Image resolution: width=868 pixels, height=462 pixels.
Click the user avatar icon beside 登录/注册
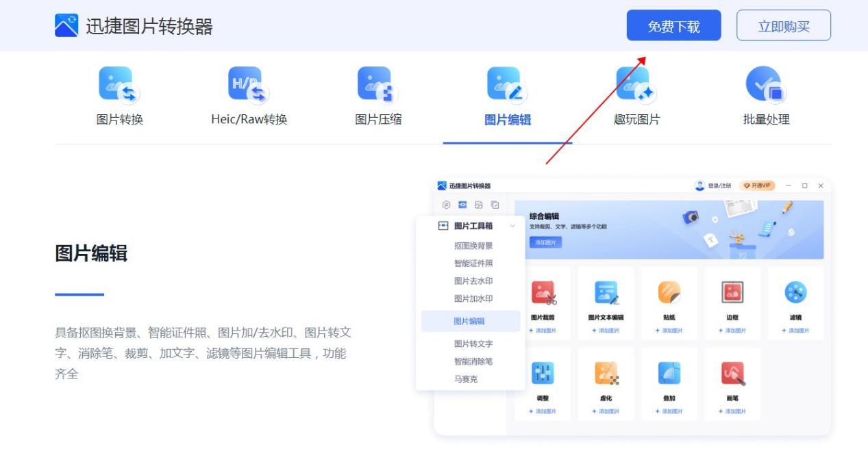(699, 185)
